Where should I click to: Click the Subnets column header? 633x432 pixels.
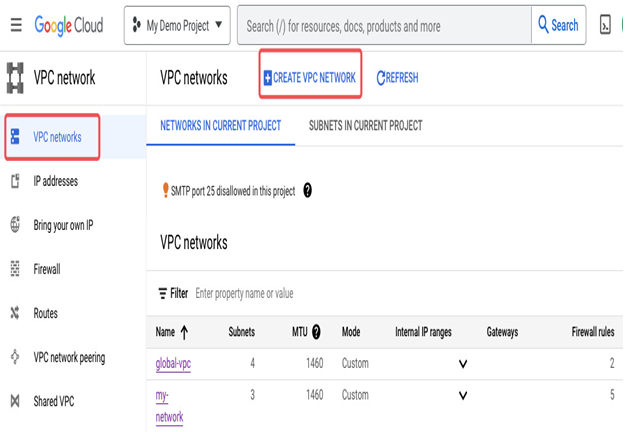point(241,332)
